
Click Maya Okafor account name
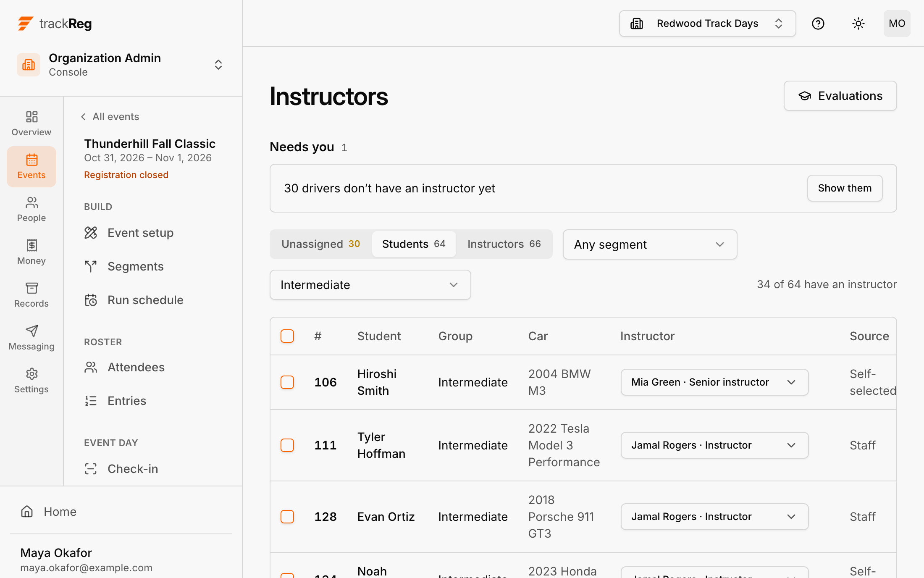coord(56,553)
